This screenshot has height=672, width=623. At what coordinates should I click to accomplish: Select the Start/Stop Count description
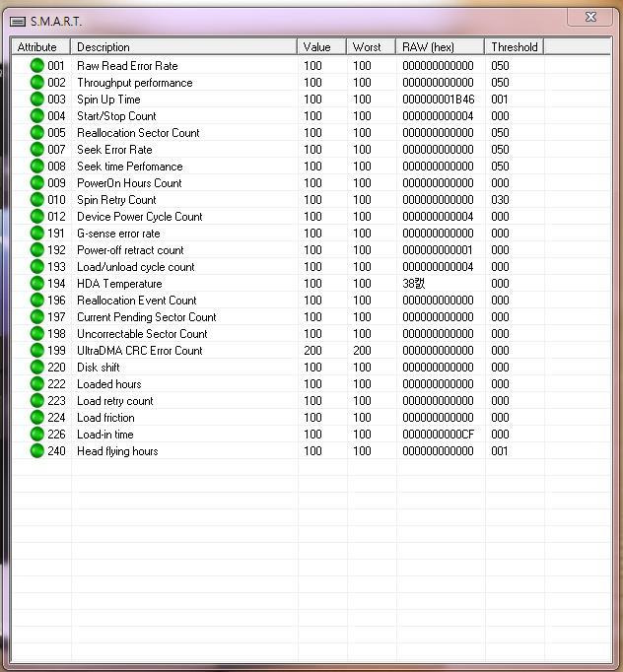click(x=116, y=115)
